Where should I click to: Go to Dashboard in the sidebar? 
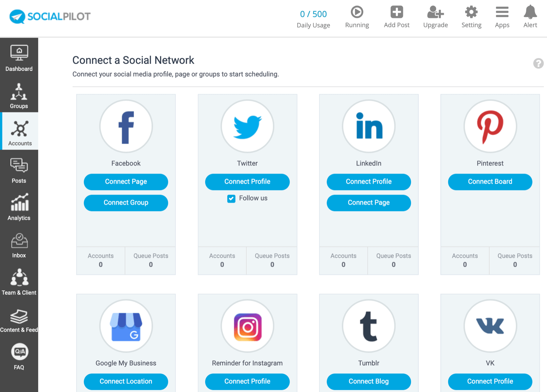click(19, 58)
